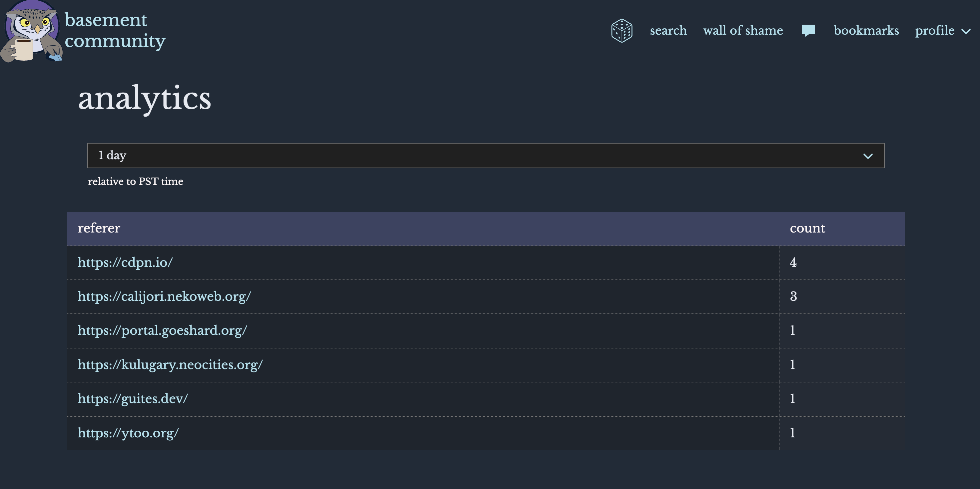
Task: Go to wall of shame
Action: coord(742,30)
